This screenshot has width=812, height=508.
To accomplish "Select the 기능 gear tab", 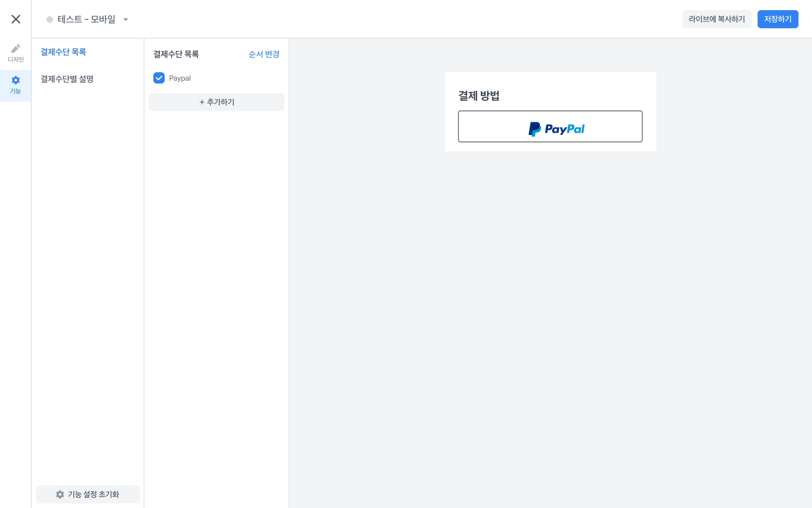I will coord(16,85).
